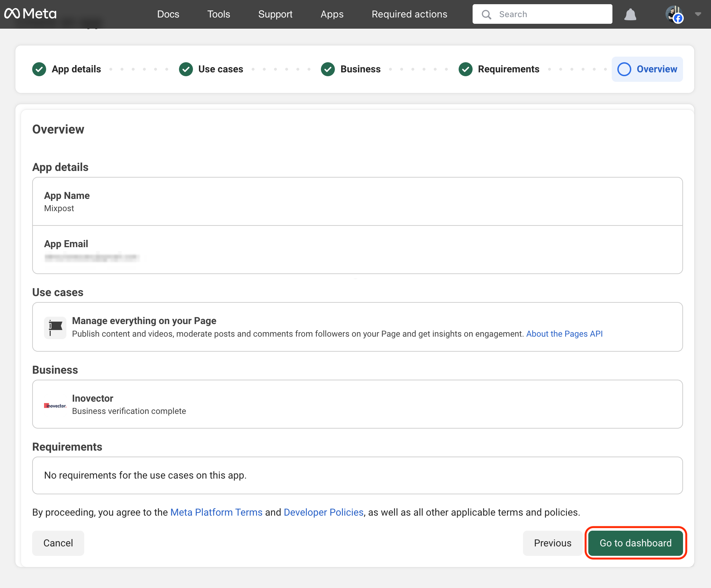Open the notifications bell

click(630, 14)
